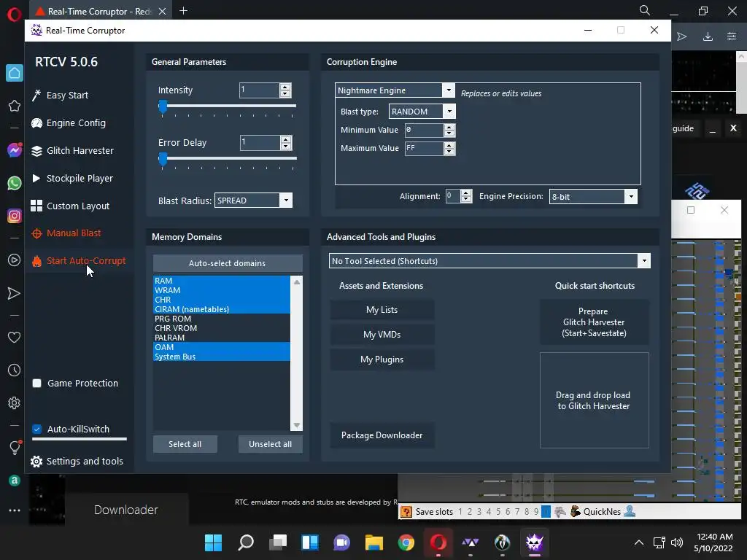
Task: Click the Start Auto-Corrupt flame icon
Action: click(36, 261)
